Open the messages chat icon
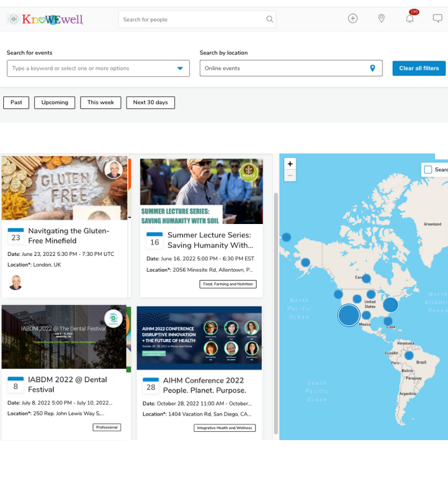The height and width of the screenshot is (504, 448). click(x=437, y=18)
